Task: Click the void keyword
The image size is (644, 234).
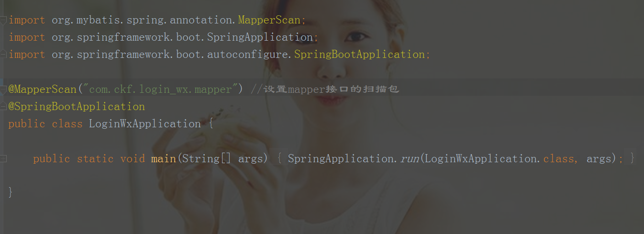Action: (x=133, y=158)
